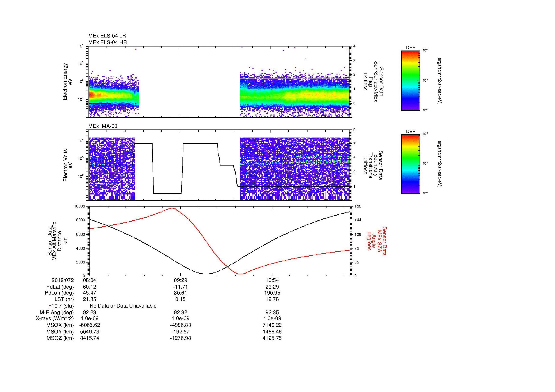Click the M-E Ang value '92.35'
Screen dimensions: 555x392
pos(272,312)
